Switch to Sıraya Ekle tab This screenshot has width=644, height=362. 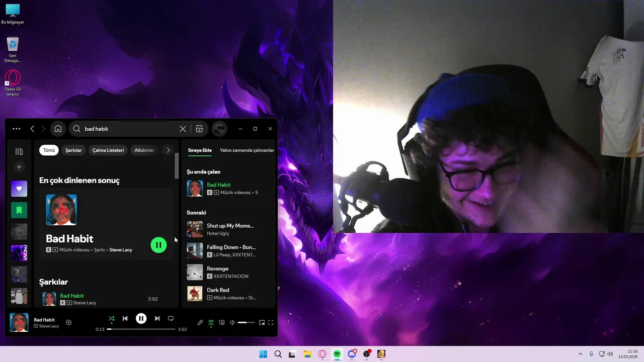[200, 150]
